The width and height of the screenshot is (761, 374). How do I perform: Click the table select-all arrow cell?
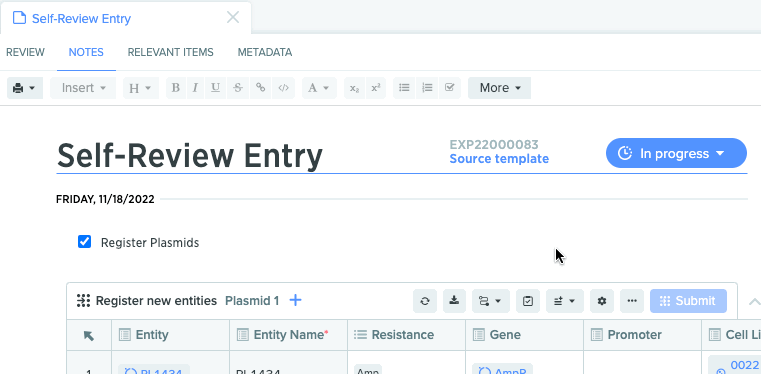pyautogui.click(x=89, y=335)
